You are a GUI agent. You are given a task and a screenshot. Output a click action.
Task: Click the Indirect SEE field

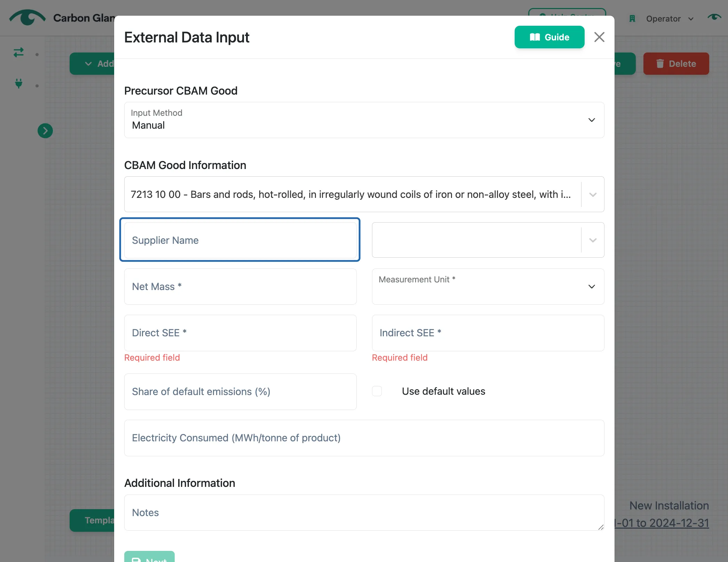pyautogui.click(x=488, y=333)
